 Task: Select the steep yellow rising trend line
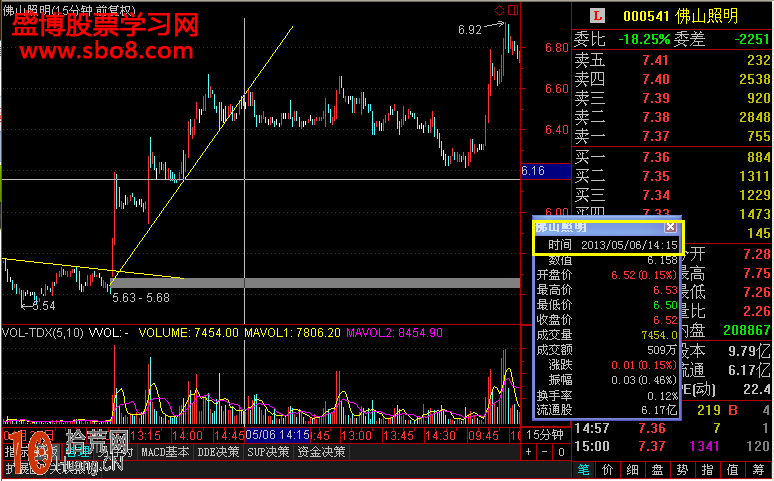pos(202,156)
